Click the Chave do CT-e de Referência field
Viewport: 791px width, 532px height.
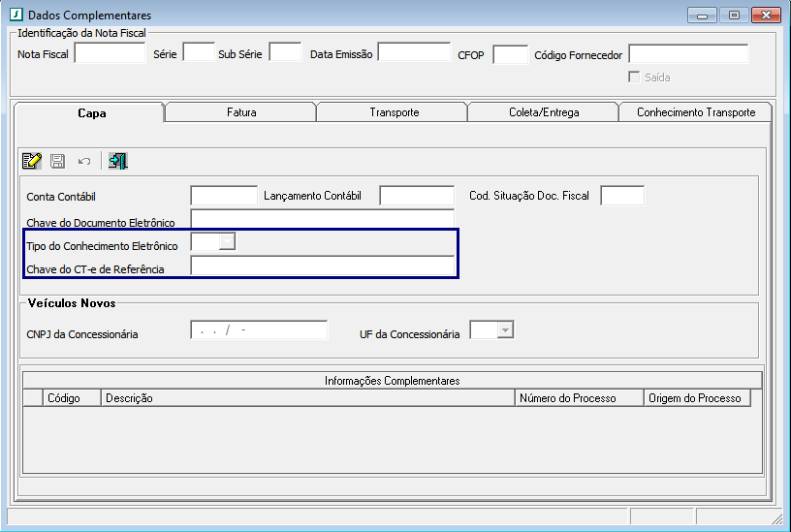click(322, 266)
